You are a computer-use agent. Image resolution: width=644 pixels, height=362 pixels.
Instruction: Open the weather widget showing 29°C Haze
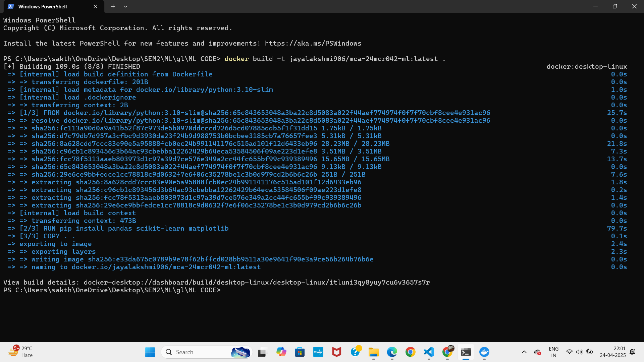tap(21, 352)
